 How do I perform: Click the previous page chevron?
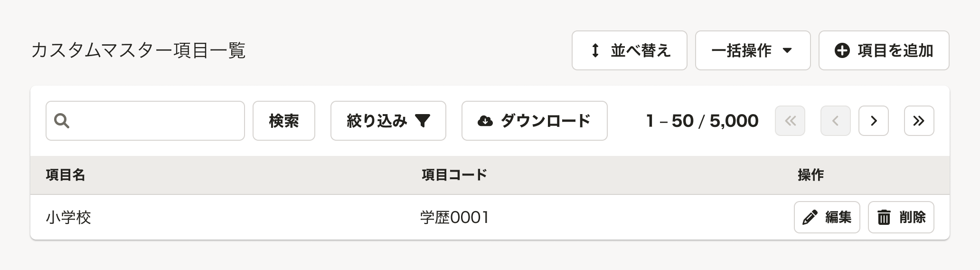pos(835,121)
